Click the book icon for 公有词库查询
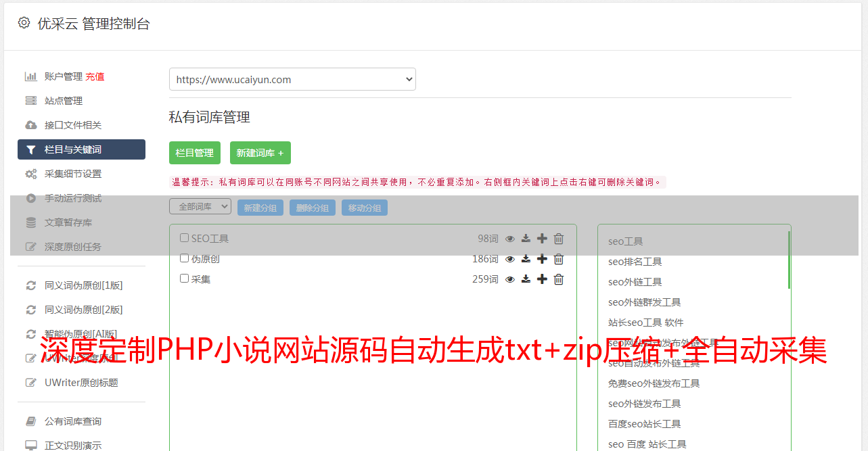The image size is (868, 451). tap(31, 421)
